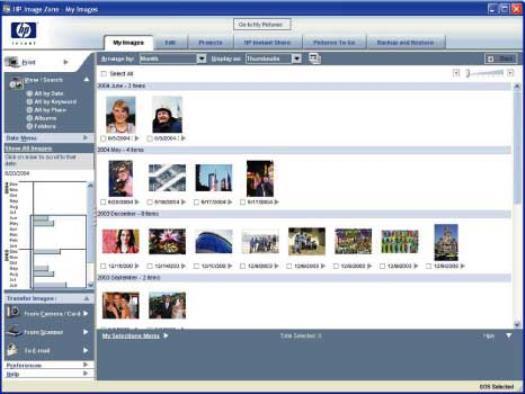Select the All by Date radio option
525x394 pixels.
tap(29, 93)
